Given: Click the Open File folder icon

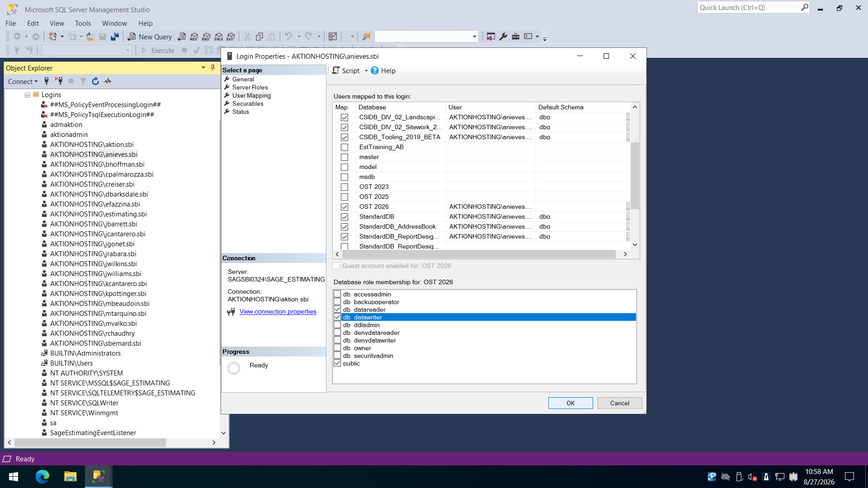Looking at the screenshot, I should (x=90, y=37).
